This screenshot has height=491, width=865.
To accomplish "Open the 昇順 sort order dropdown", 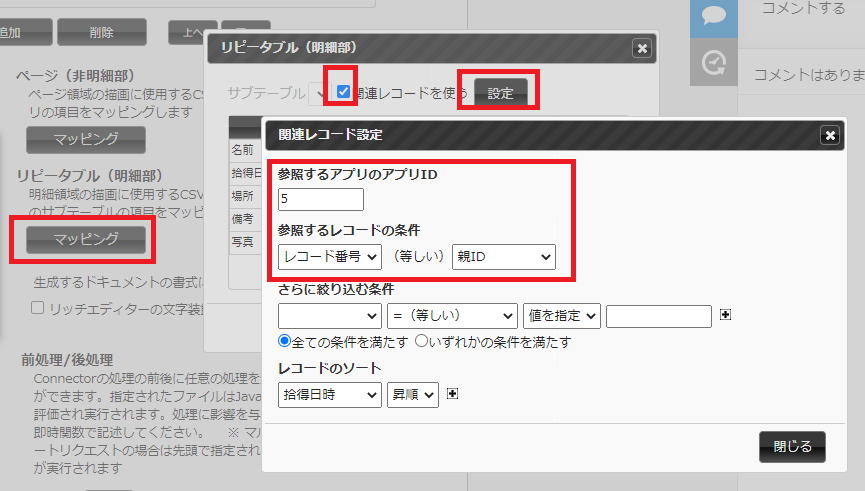I will point(413,395).
